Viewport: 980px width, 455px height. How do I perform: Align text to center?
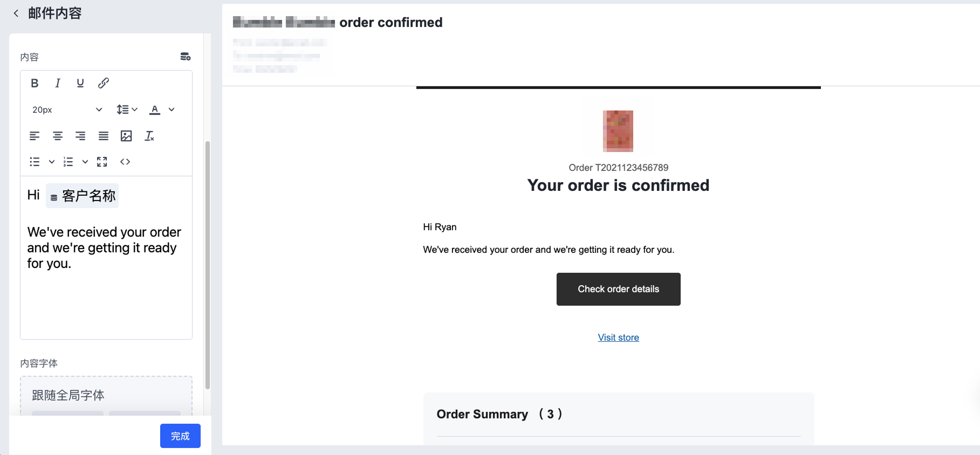click(58, 136)
